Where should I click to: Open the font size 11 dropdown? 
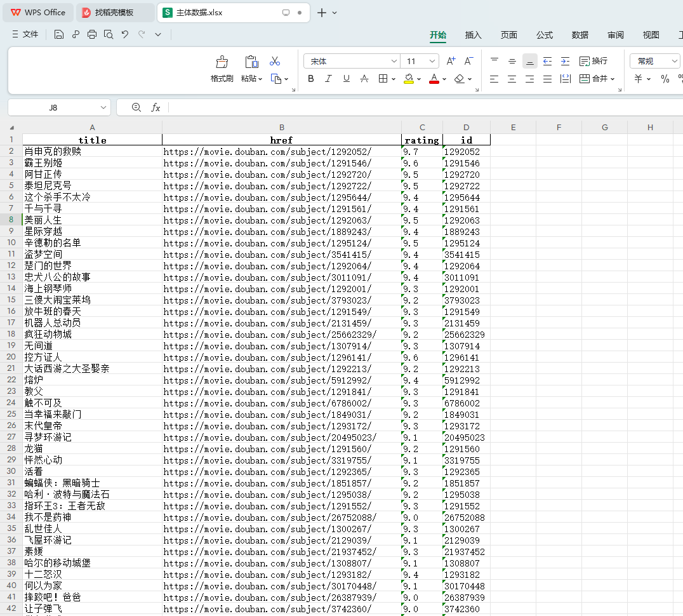click(432, 61)
